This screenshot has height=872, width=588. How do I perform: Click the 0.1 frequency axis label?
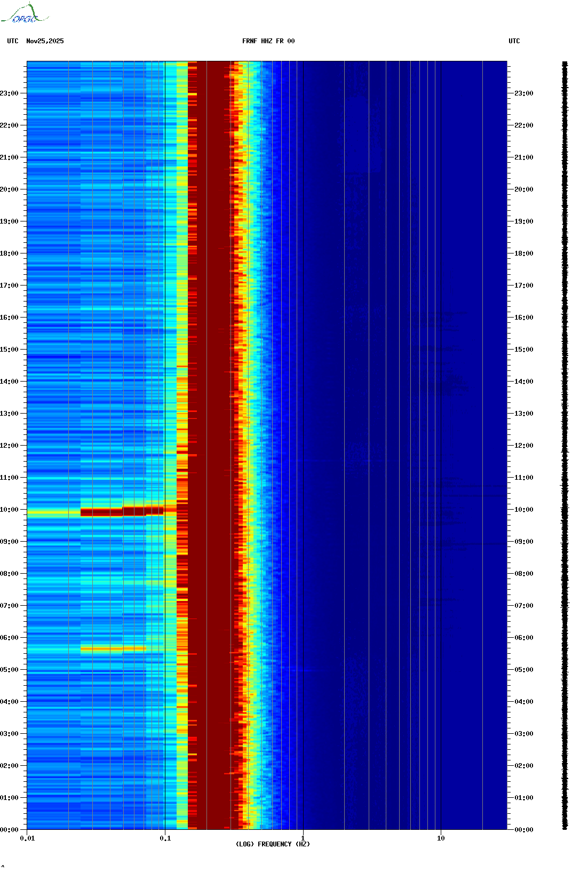coord(165,838)
